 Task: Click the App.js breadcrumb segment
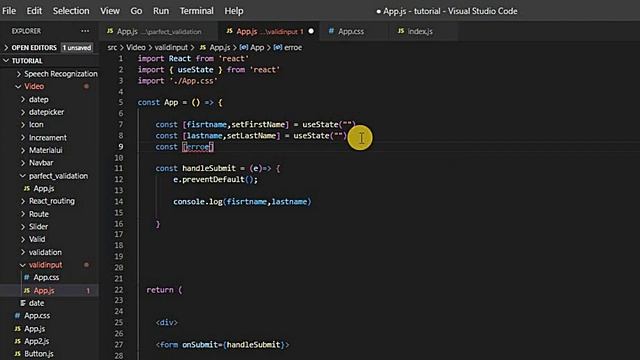(x=215, y=48)
